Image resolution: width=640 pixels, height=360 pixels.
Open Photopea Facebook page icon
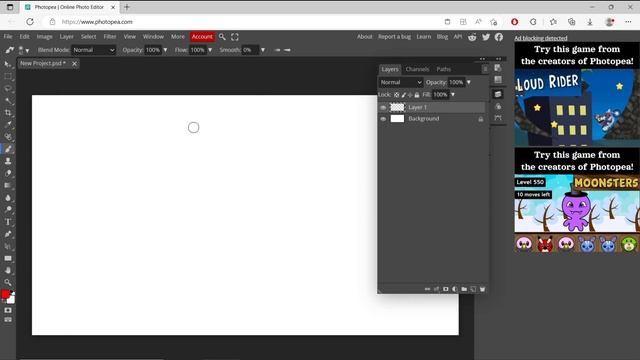point(499,37)
